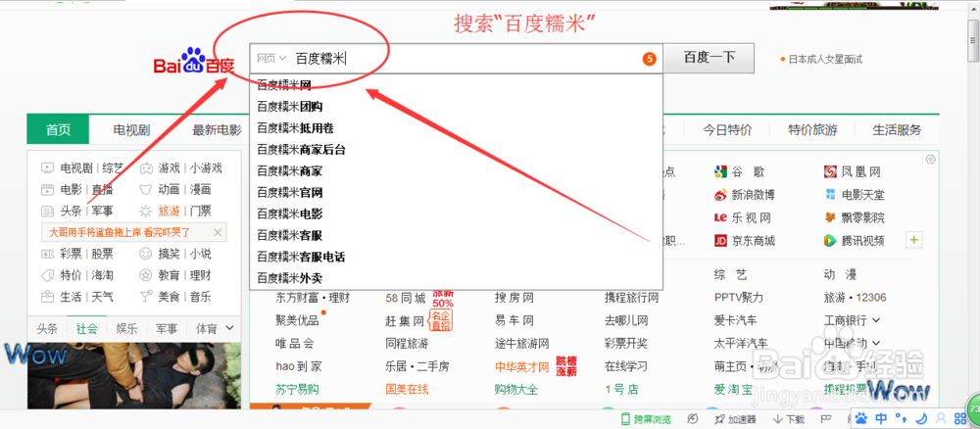Screen dimensions: 980x429
Task: Switch to the 娱乐 news tab
Action: click(126, 328)
